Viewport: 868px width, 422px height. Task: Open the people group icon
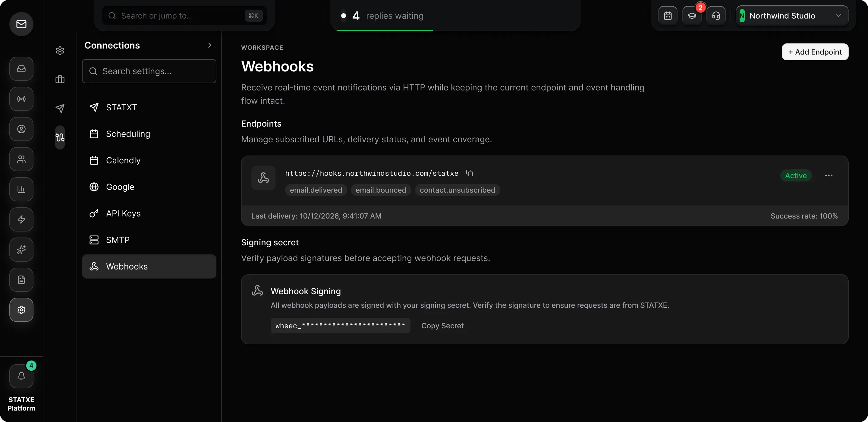click(x=21, y=159)
